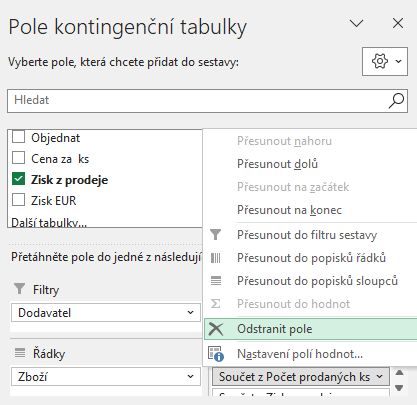
Task: Click the Objednat field name
Action: click(x=56, y=138)
